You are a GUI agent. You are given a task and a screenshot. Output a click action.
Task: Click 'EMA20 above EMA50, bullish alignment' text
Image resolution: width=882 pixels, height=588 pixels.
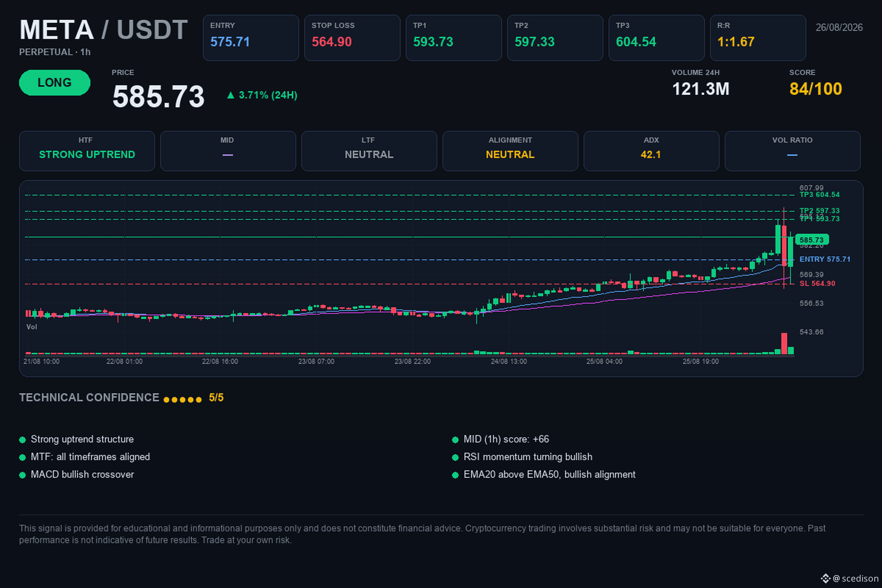tap(549, 474)
